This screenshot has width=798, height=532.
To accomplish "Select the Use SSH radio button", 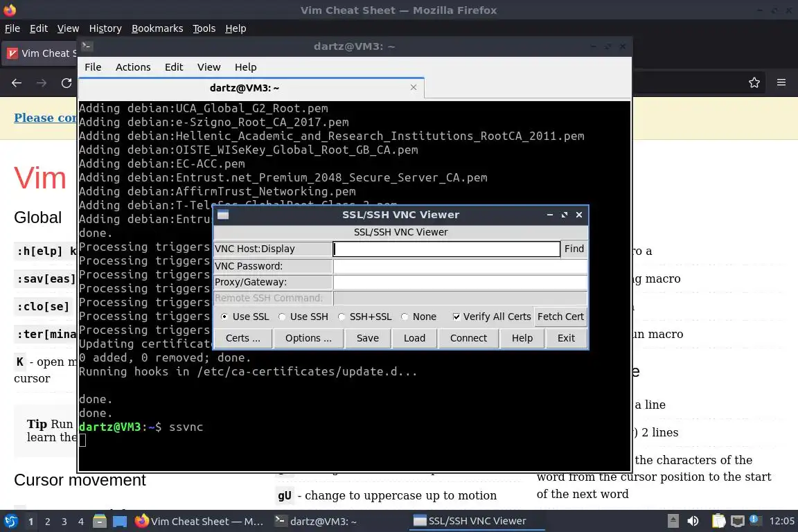I will [x=282, y=317].
